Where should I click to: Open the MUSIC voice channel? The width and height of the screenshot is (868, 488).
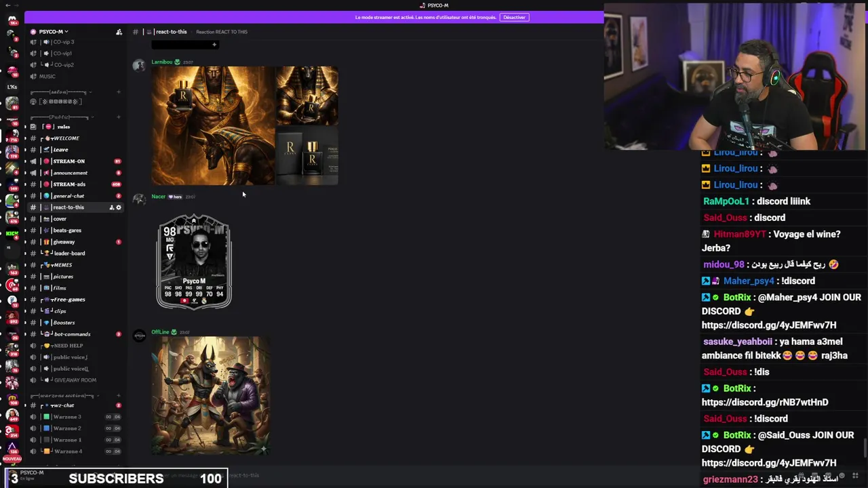(75, 77)
